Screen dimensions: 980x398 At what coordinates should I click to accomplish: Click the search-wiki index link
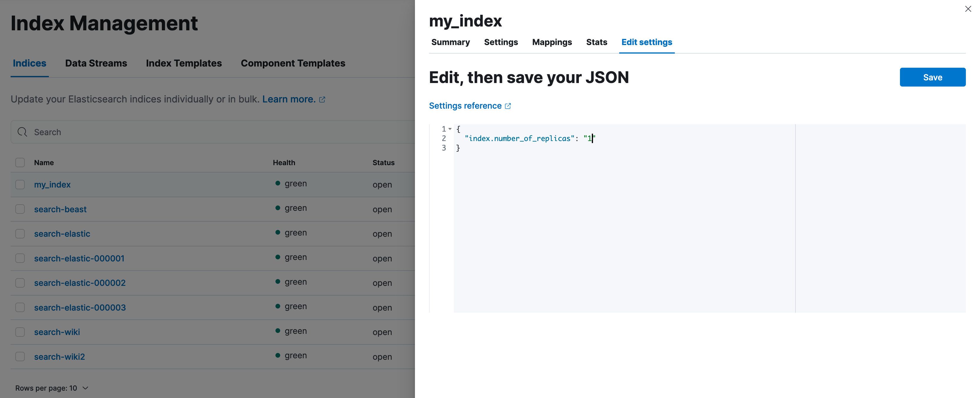pos(57,332)
